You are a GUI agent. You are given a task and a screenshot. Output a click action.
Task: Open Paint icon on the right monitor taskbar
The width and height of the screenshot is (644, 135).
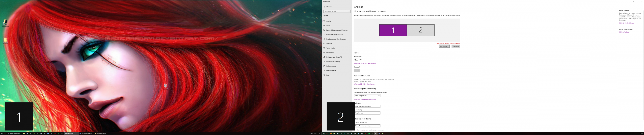tap(383, 133)
